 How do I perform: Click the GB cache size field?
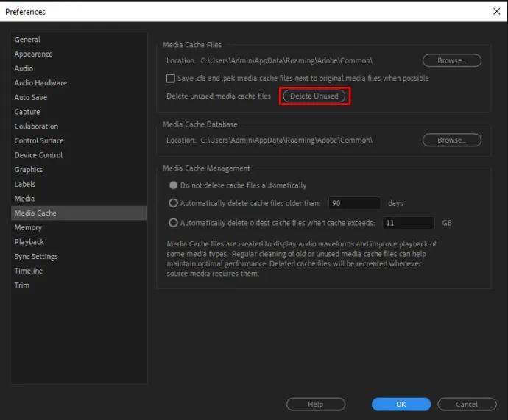pyautogui.click(x=408, y=223)
